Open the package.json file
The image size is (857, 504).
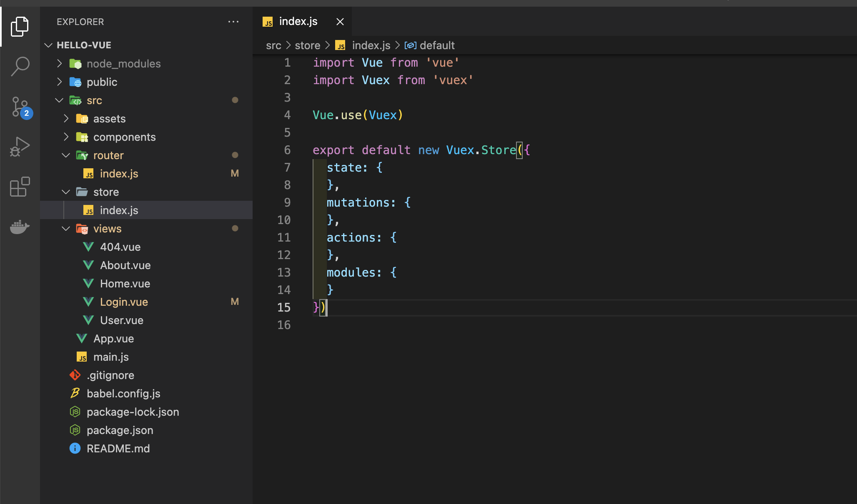pos(146,430)
